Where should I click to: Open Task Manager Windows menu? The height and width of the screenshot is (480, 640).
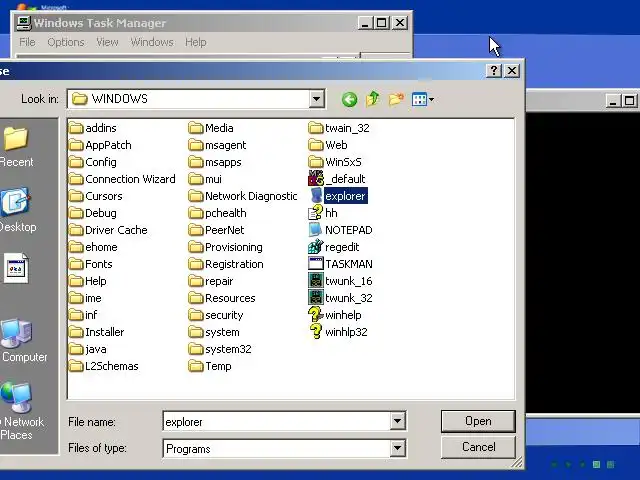click(x=152, y=42)
